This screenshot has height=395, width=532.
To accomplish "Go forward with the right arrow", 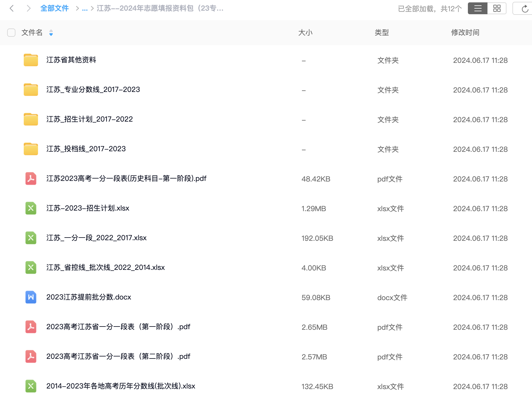I will pos(28,8).
